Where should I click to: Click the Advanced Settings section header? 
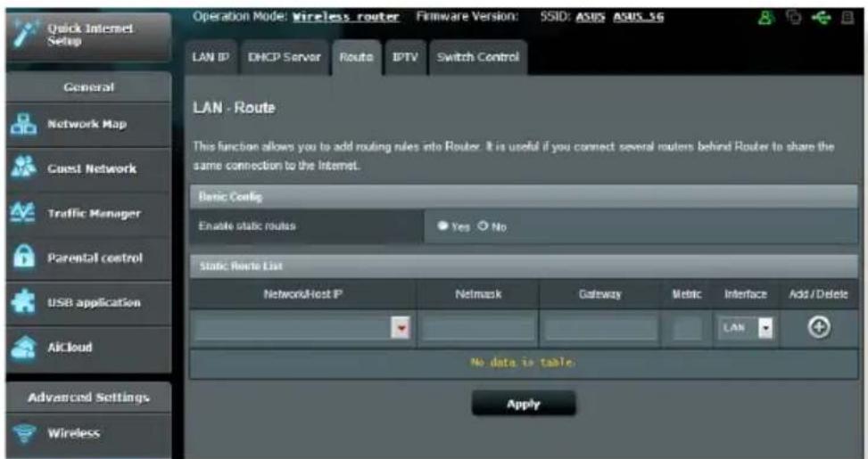tap(88, 398)
